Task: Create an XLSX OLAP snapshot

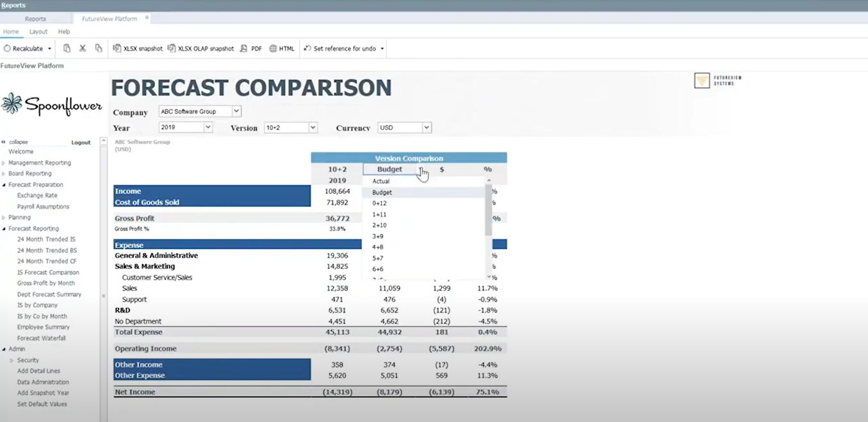Action: click(201, 48)
